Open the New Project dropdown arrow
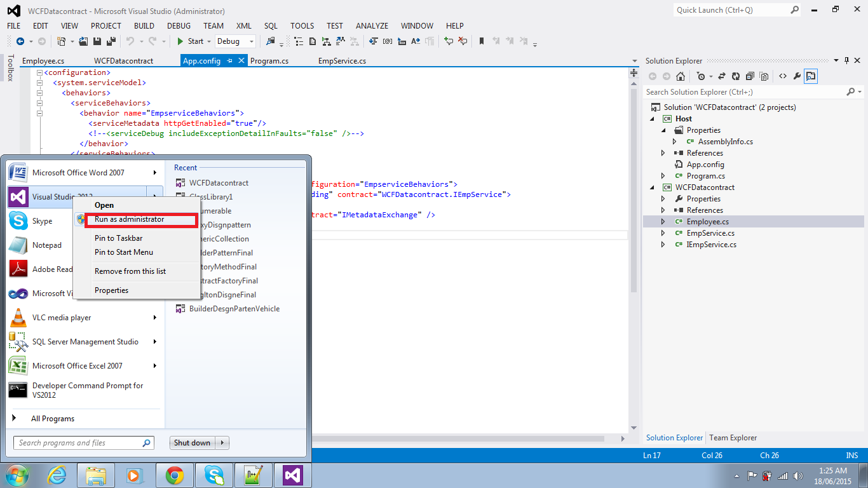Screen dimensions: 868x488 (x=72, y=41)
